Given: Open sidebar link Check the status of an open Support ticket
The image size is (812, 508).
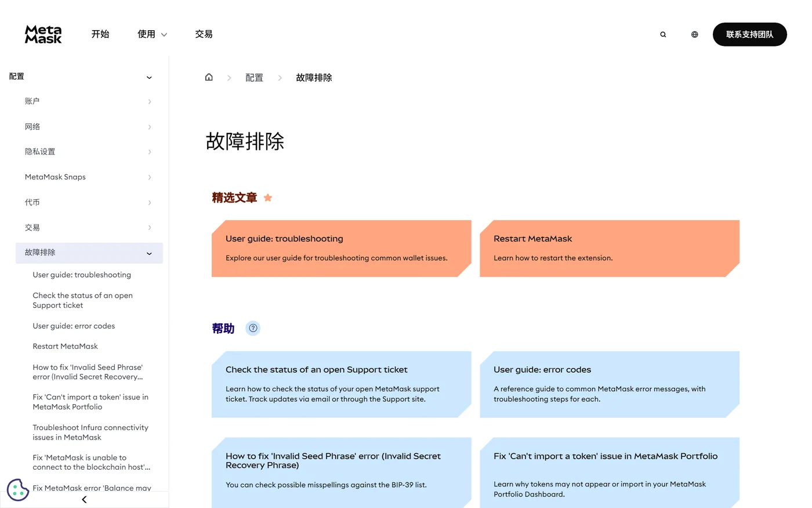Looking at the screenshot, I should pos(82,300).
